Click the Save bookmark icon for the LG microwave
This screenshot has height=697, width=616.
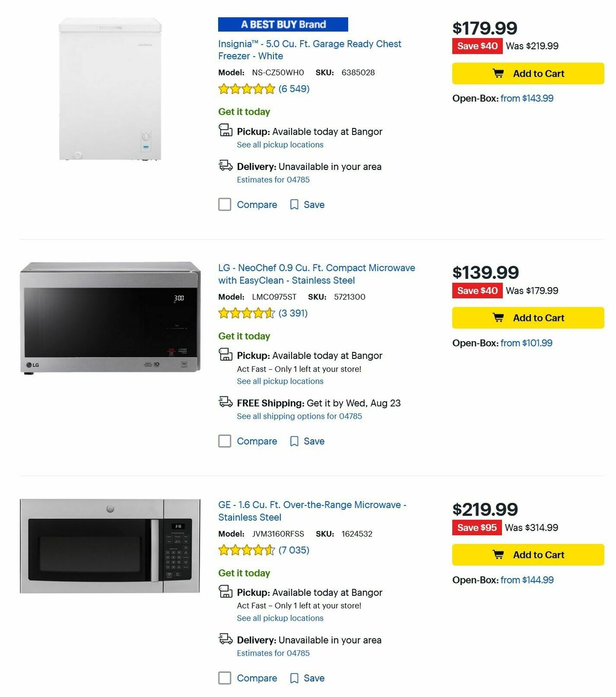click(294, 441)
